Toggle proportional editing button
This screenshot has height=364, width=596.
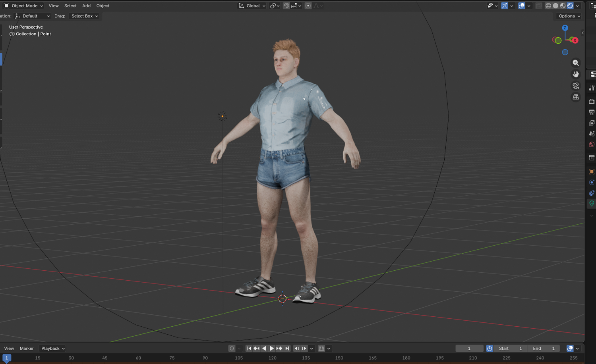click(x=308, y=6)
